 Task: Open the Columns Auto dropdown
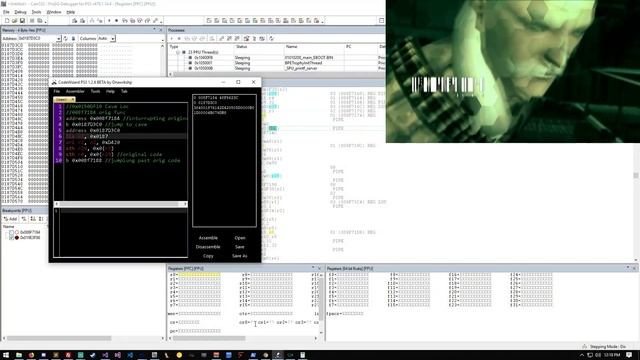coord(113,38)
